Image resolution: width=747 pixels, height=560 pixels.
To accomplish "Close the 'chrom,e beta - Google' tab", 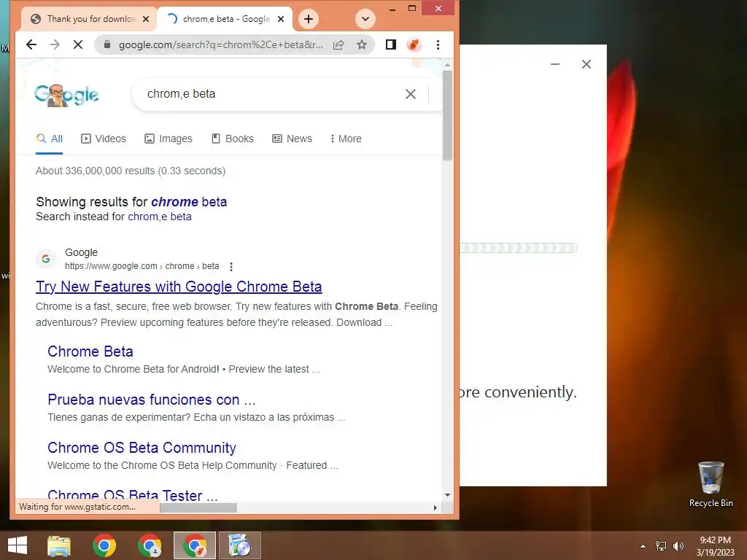I will (281, 19).
